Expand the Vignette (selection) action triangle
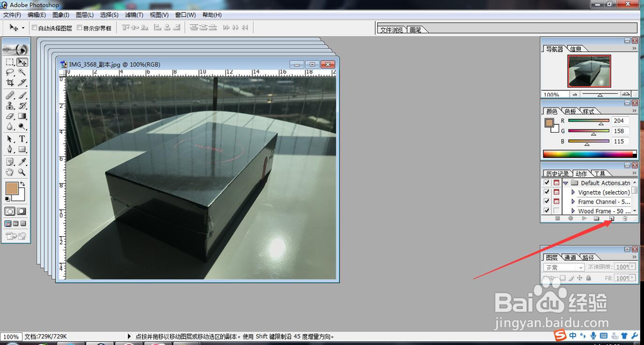The height and width of the screenshot is (345, 644). point(573,192)
